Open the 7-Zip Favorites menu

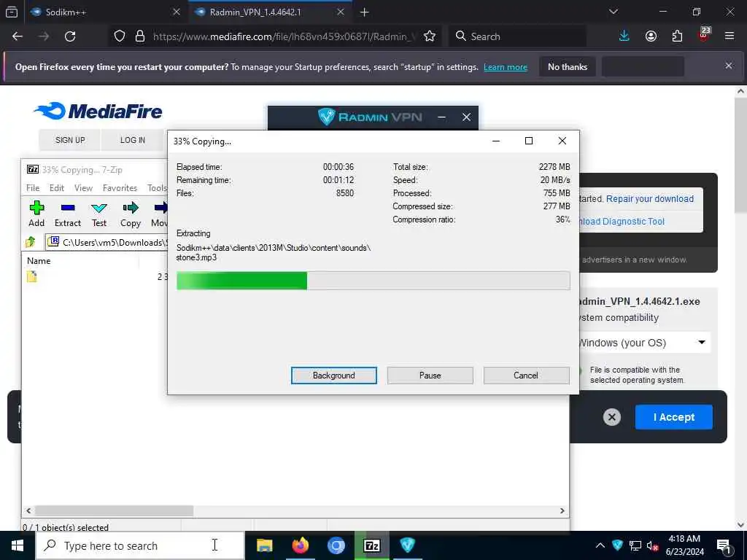(x=120, y=188)
